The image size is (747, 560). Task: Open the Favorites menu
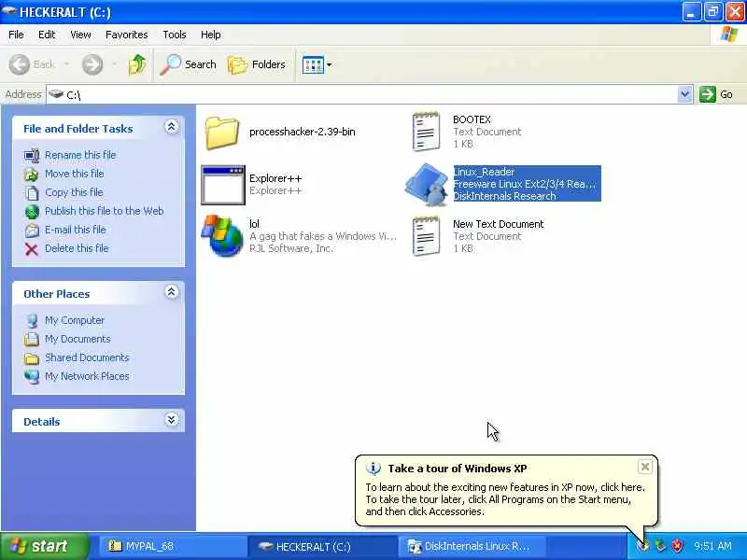point(127,35)
